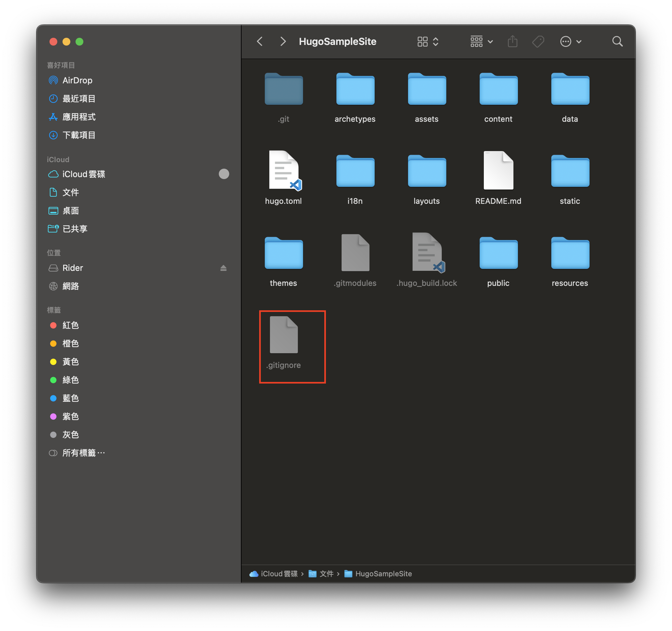Image resolution: width=672 pixels, height=631 pixels.
Task: Minimize the window with yellow button
Action: [66, 42]
